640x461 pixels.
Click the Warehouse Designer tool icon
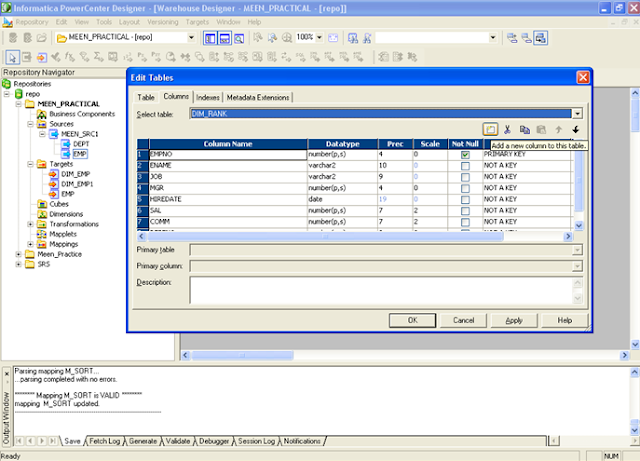[x=527, y=38]
